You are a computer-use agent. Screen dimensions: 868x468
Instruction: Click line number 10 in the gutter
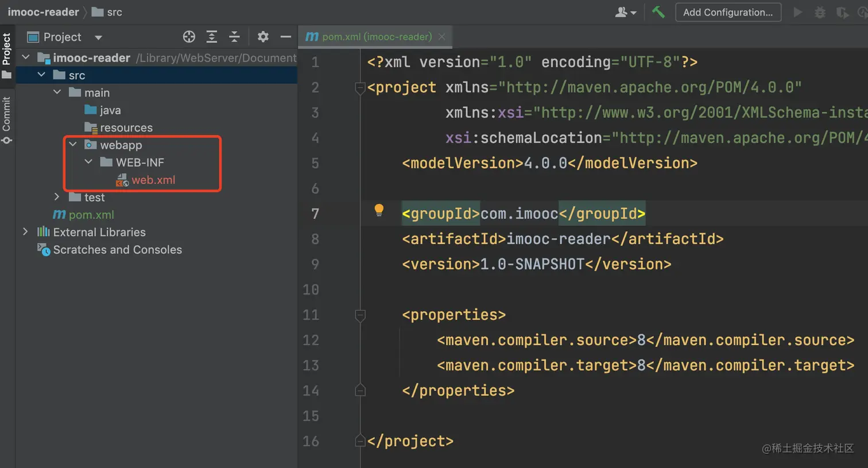[311, 289]
